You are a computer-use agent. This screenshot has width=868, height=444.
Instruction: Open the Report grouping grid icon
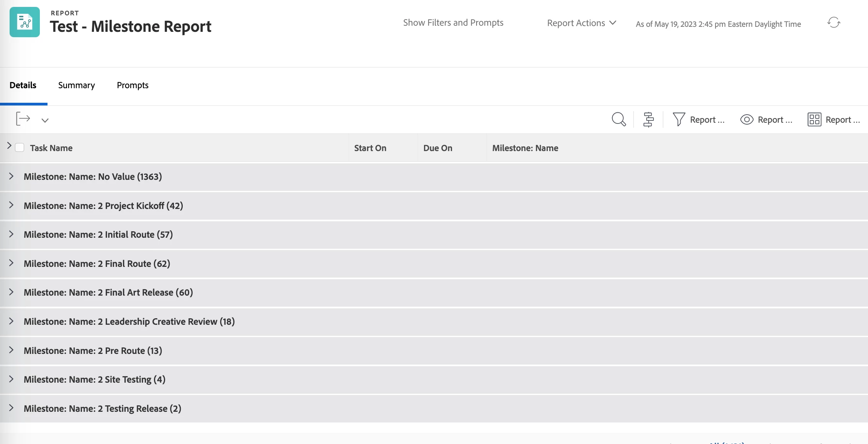tap(814, 120)
